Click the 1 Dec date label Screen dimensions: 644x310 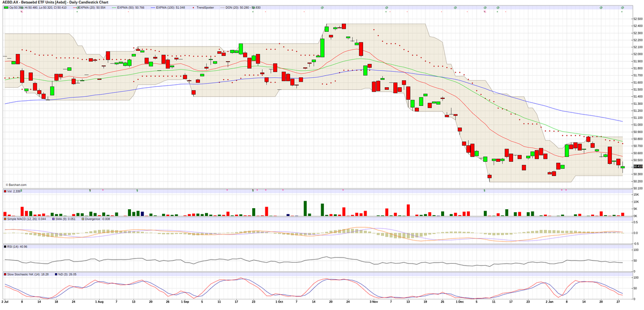pyautogui.click(x=460, y=301)
